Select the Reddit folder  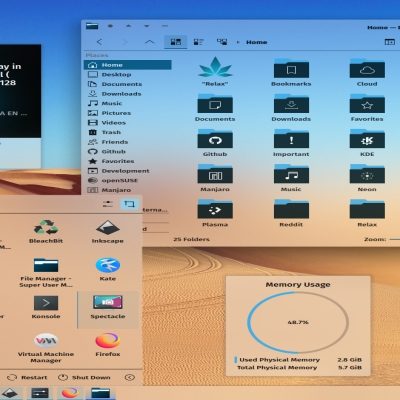[291, 209]
